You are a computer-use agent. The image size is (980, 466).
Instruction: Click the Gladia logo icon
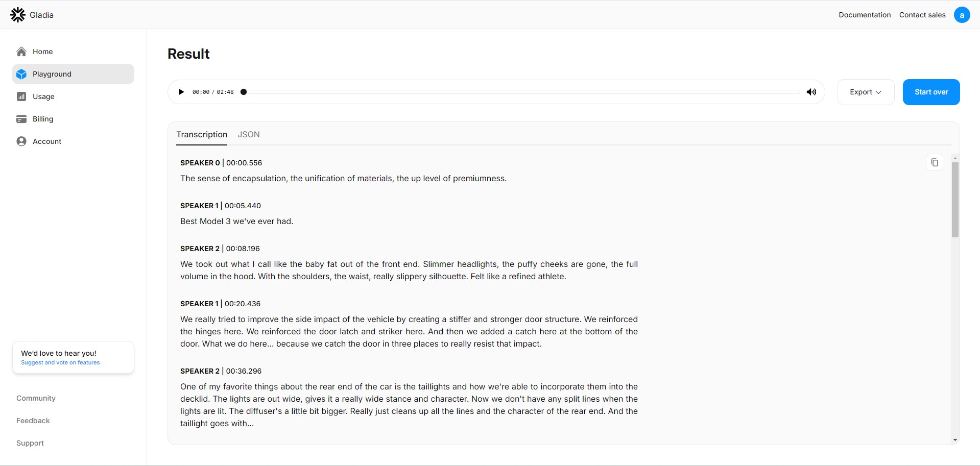tap(18, 15)
